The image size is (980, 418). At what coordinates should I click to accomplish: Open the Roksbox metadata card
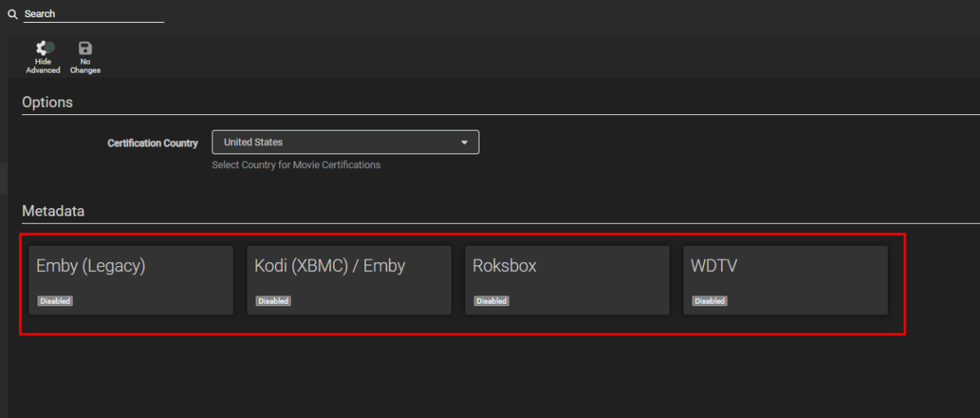coord(568,280)
